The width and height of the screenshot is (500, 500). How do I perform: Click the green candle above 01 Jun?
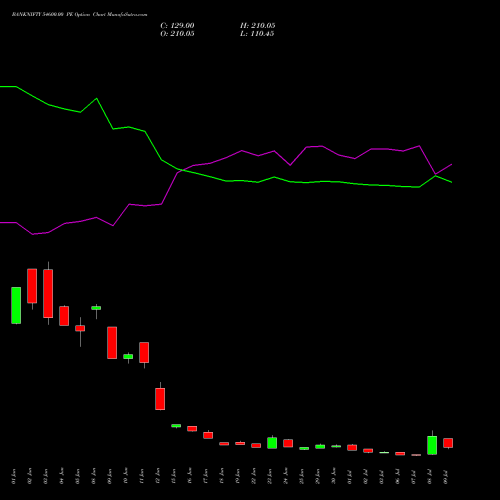[x=16, y=305]
